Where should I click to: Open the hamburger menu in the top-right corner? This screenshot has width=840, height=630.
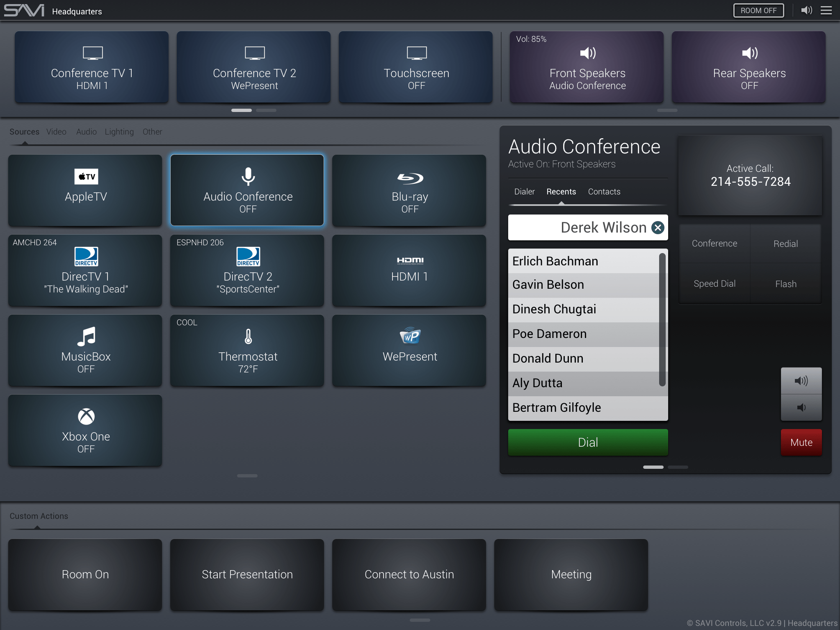[x=826, y=10]
